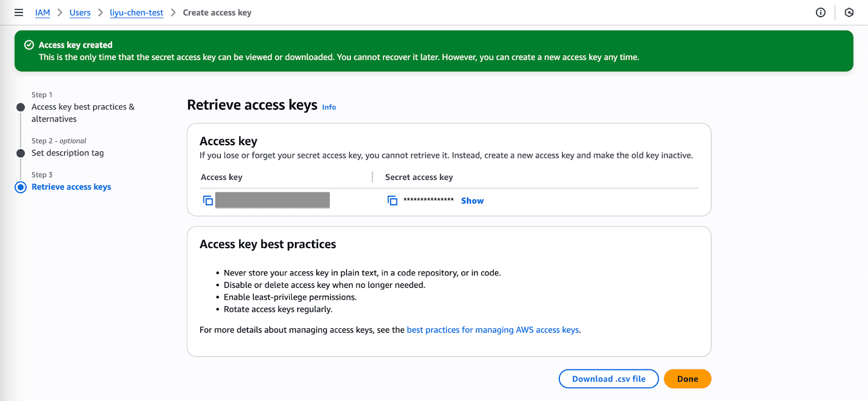The width and height of the screenshot is (868, 401).
Task: Select Step 3 radio indicator
Action: [21, 187]
